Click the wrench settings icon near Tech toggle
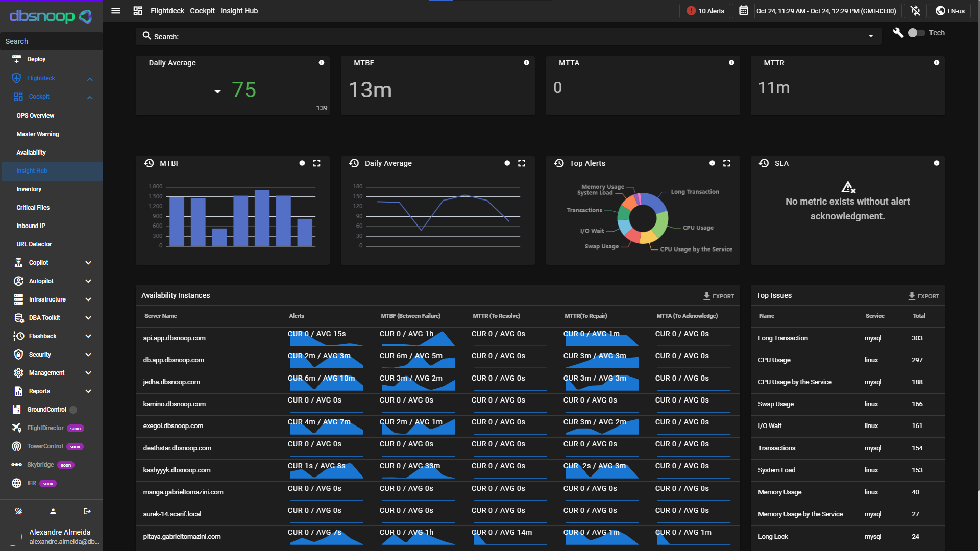 click(x=899, y=32)
